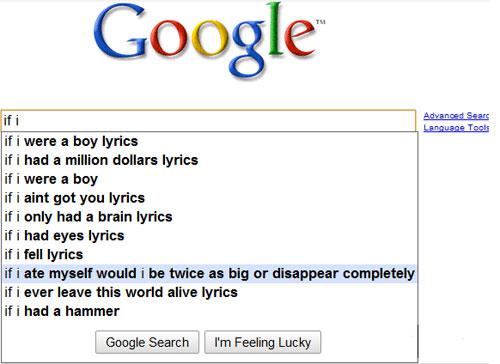The image size is (500, 364).
Task: Choose the 'if i were a boy' suggestion
Action: [210, 179]
